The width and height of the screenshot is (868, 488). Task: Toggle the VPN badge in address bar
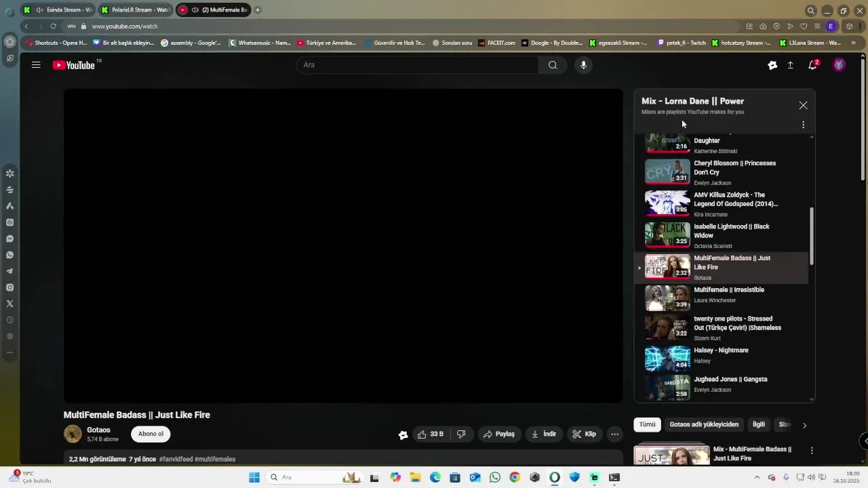click(x=71, y=26)
